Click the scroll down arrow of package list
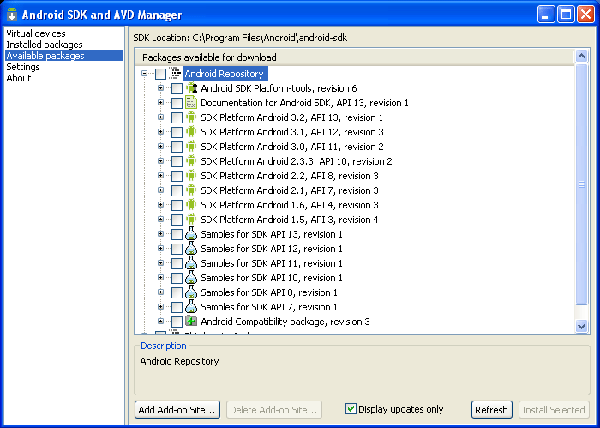Image resolution: width=600 pixels, height=428 pixels. tap(582, 326)
